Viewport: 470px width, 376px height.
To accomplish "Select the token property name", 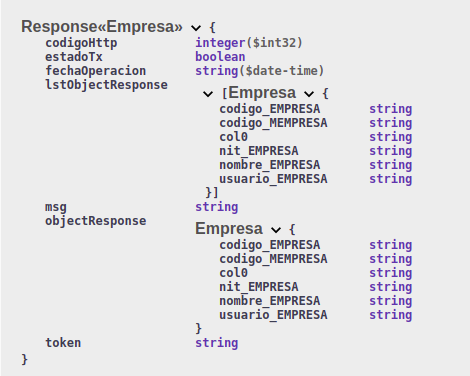I will [63, 343].
